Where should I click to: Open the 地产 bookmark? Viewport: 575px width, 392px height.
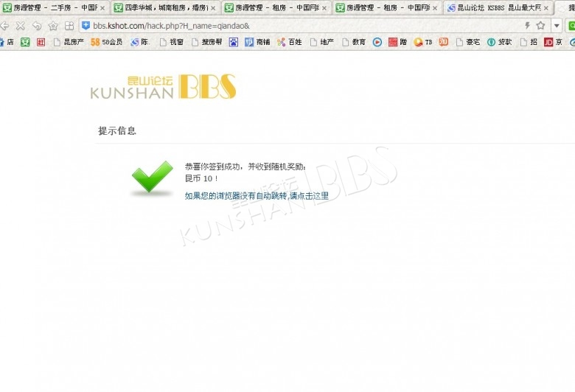pyautogui.click(x=322, y=42)
